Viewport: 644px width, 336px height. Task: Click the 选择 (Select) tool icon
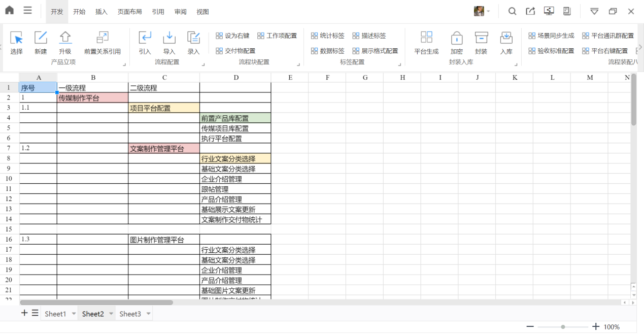click(x=16, y=38)
